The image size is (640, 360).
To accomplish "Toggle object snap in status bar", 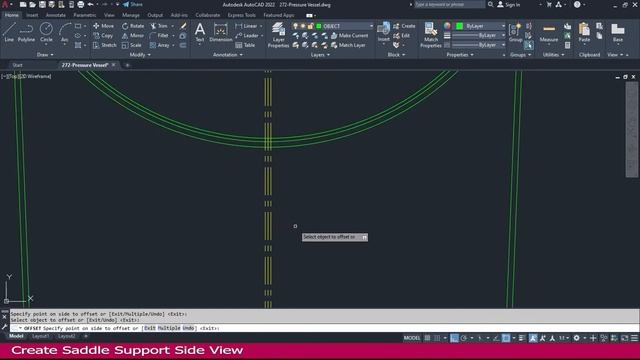I will point(506,338).
